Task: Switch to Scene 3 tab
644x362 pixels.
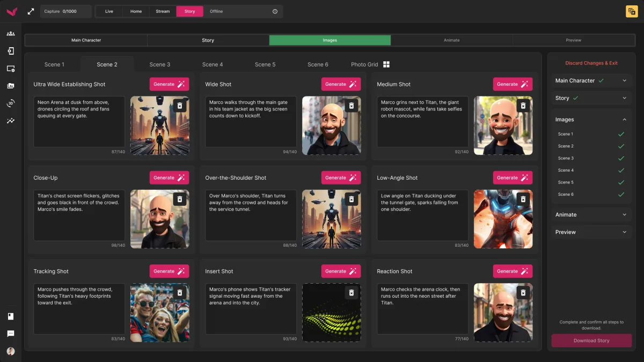Action: click(160, 64)
